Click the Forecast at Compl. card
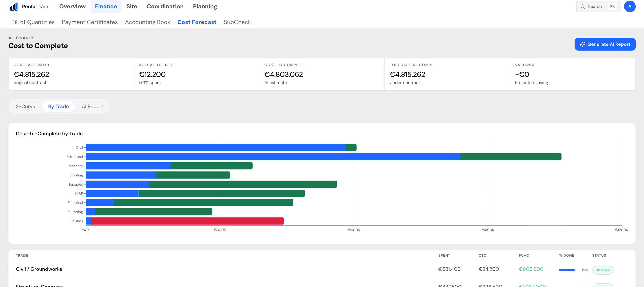The height and width of the screenshot is (287, 644). click(x=447, y=74)
